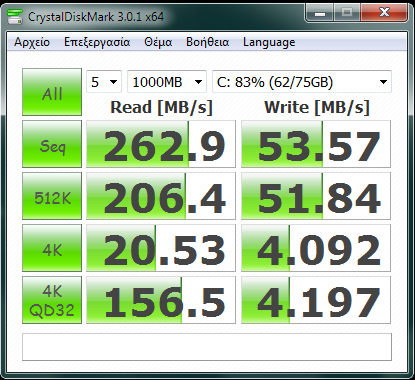This screenshot has width=415, height=380.
Task: Open the Επεξεργασία menu
Action: tap(97, 42)
